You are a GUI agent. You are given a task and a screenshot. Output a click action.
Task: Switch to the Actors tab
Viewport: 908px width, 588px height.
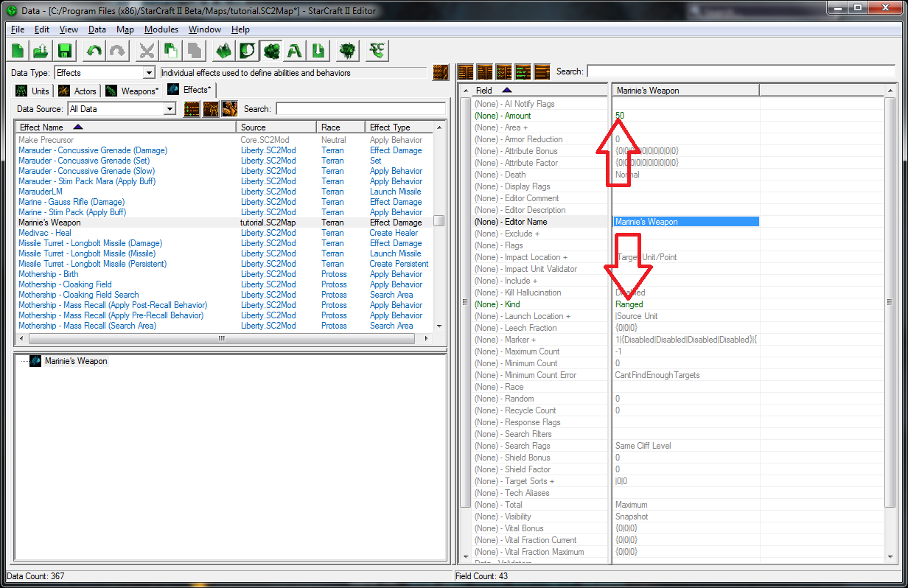[77, 91]
